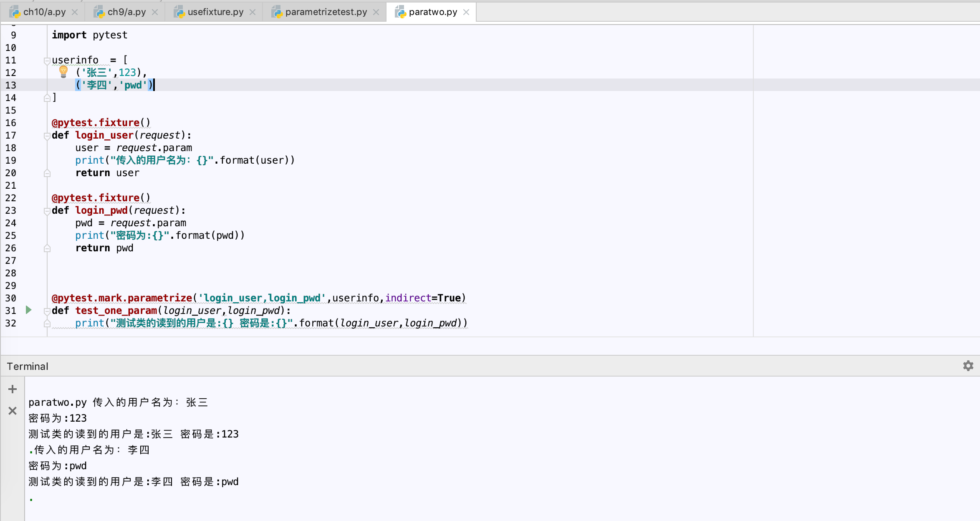Run test via green gutter arrow
980x521 pixels.
pyautogui.click(x=28, y=310)
